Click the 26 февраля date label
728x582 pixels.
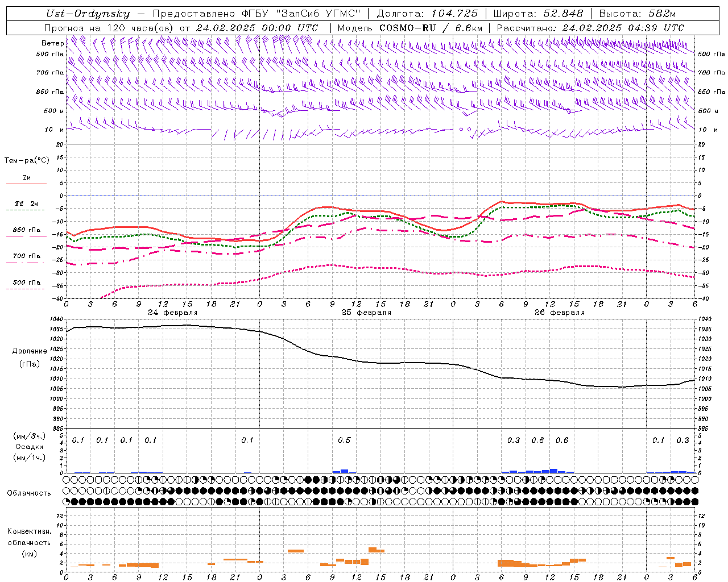pyautogui.click(x=560, y=313)
